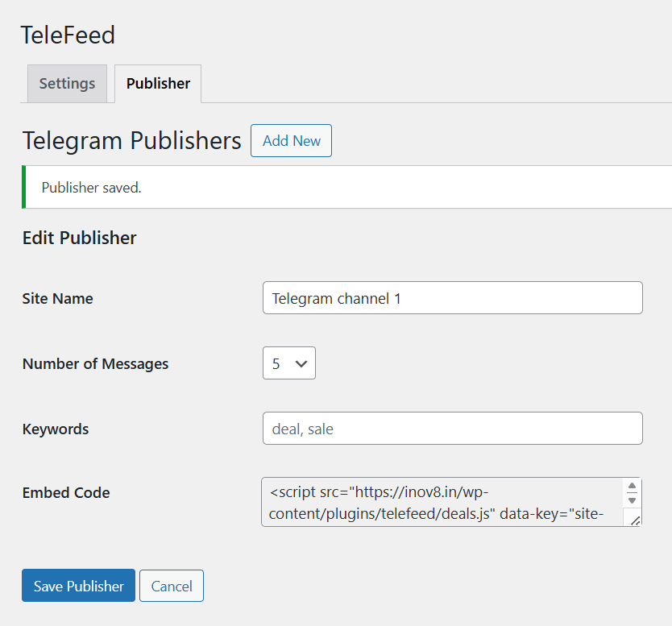
Task: Focus the Keywords input field
Action: pyautogui.click(x=453, y=429)
